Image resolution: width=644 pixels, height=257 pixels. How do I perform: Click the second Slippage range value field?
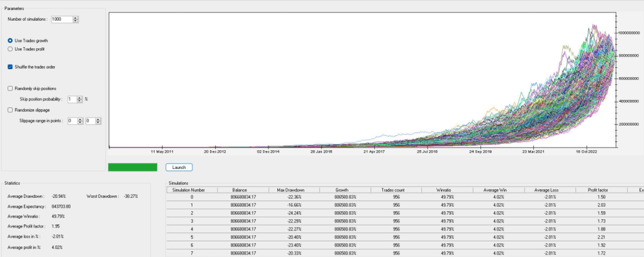tap(89, 121)
